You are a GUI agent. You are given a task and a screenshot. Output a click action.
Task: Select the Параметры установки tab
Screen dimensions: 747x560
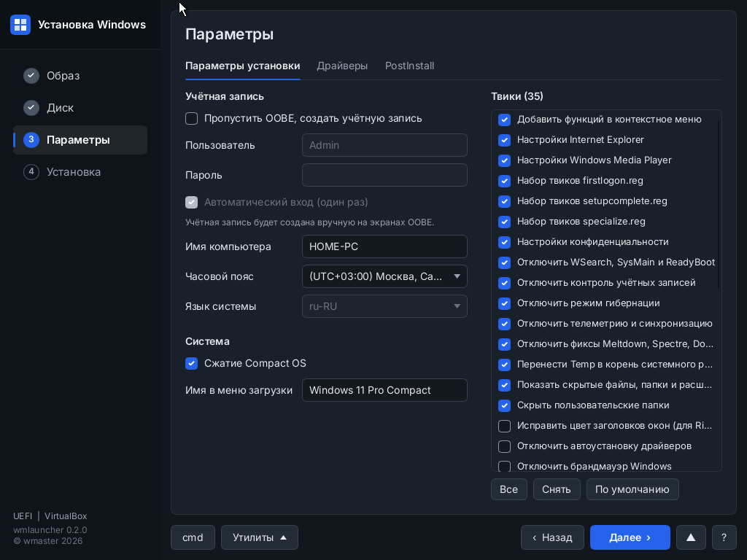point(242,66)
